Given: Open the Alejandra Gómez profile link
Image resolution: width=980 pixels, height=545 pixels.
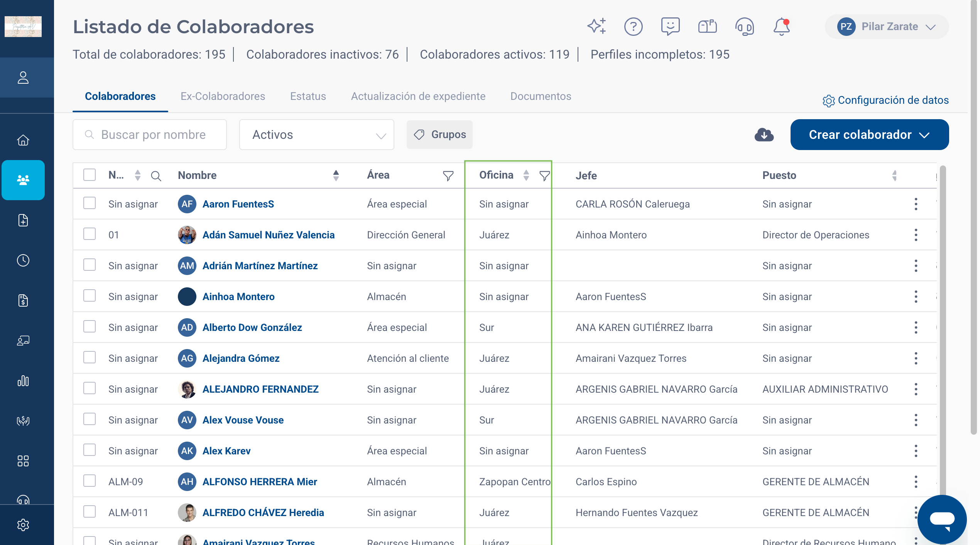Looking at the screenshot, I should click(x=241, y=358).
